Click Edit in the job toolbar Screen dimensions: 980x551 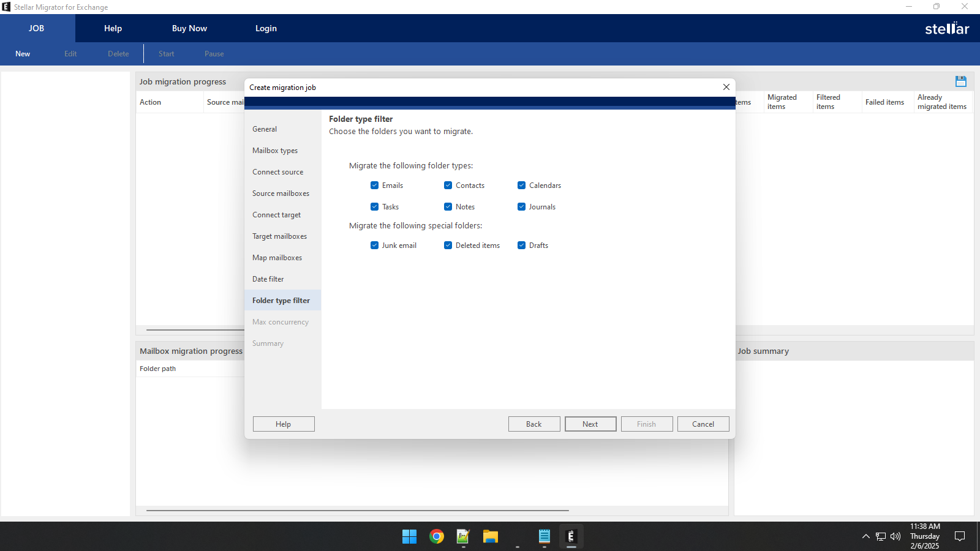click(70, 54)
